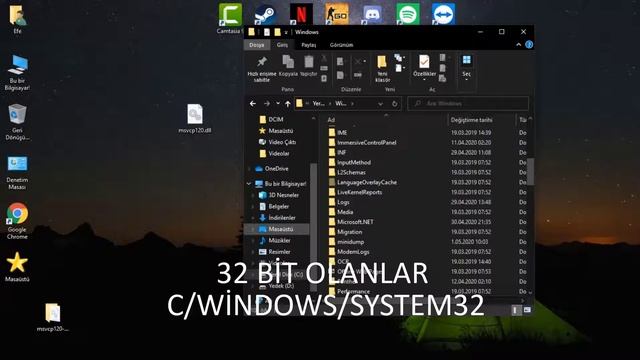640x360 pixels.
Task: Collapse the Bu bir Bilgisayar tree node
Action: pyautogui.click(x=249, y=184)
